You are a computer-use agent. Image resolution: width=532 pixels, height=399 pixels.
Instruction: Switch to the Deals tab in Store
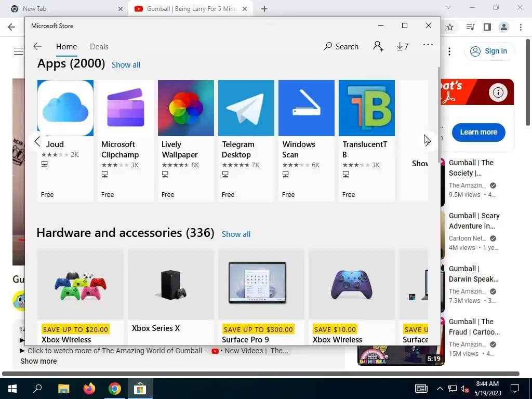tap(99, 46)
